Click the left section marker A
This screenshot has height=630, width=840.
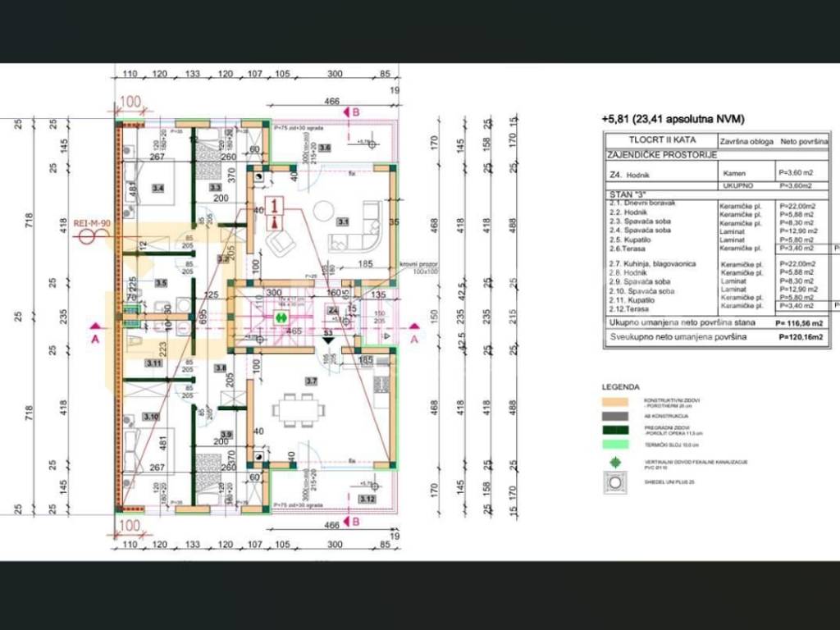[x=95, y=338]
